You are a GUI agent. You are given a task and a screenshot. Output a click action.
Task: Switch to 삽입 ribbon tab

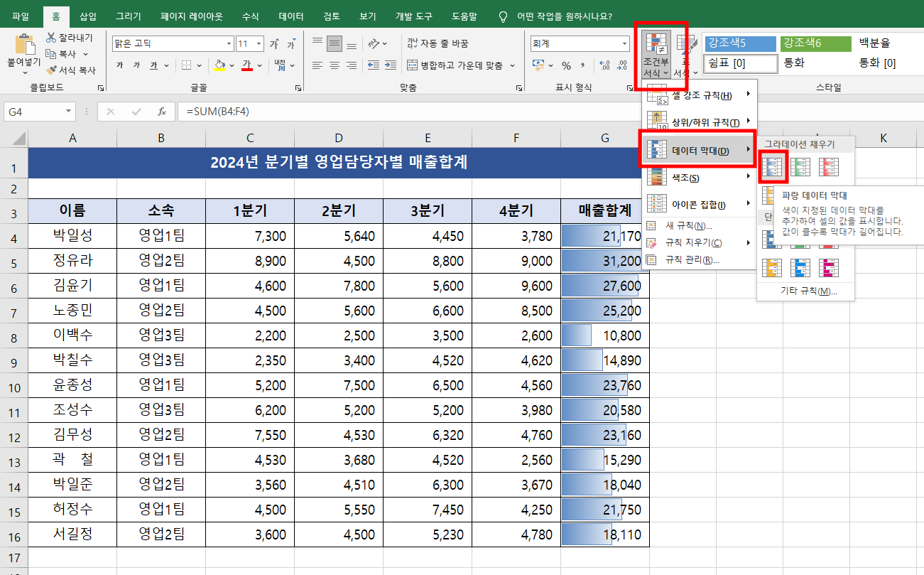coord(88,16)
